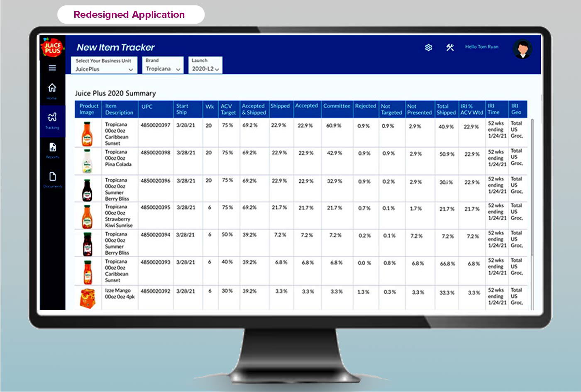The height and width of the screenshot is (392, 581).
Task: Select UPC 4850020394 cell
Action: tap(156, 234)
